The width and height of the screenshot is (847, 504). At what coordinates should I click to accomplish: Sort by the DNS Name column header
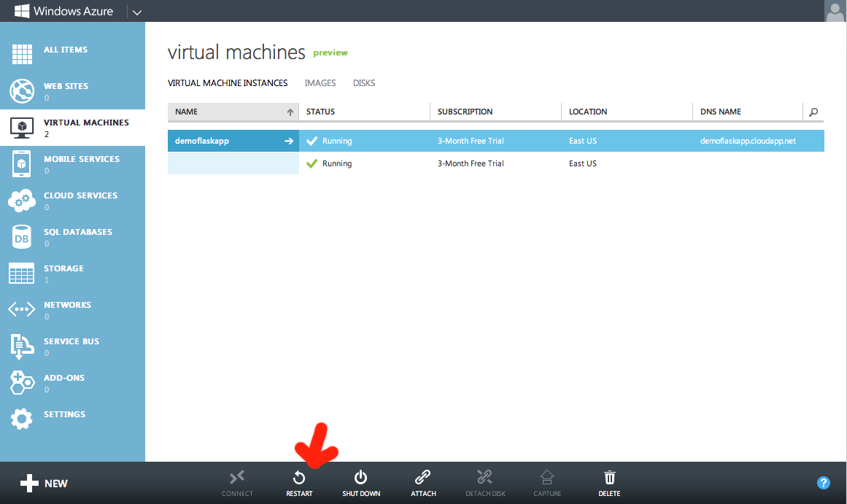point(748,112)
